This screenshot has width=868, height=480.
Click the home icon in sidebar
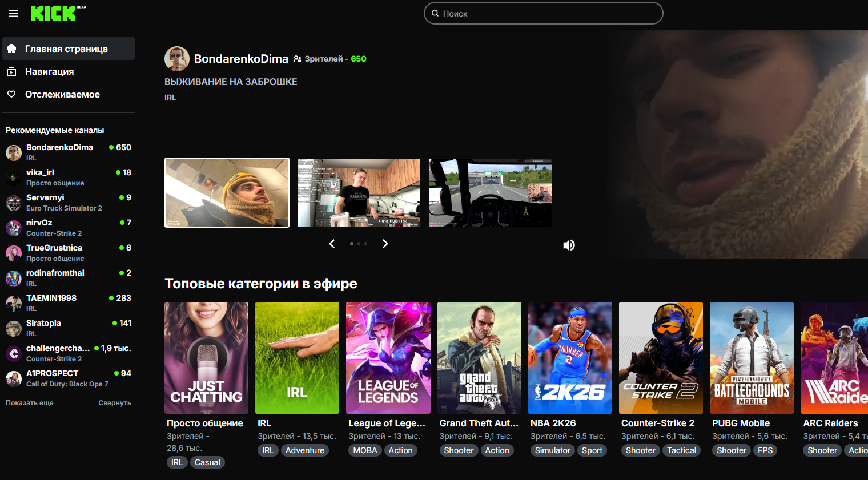11,49
